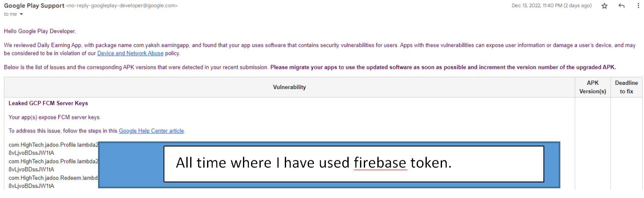Click the Leaked GCP FCM Server Keys heading

(48, 103)
